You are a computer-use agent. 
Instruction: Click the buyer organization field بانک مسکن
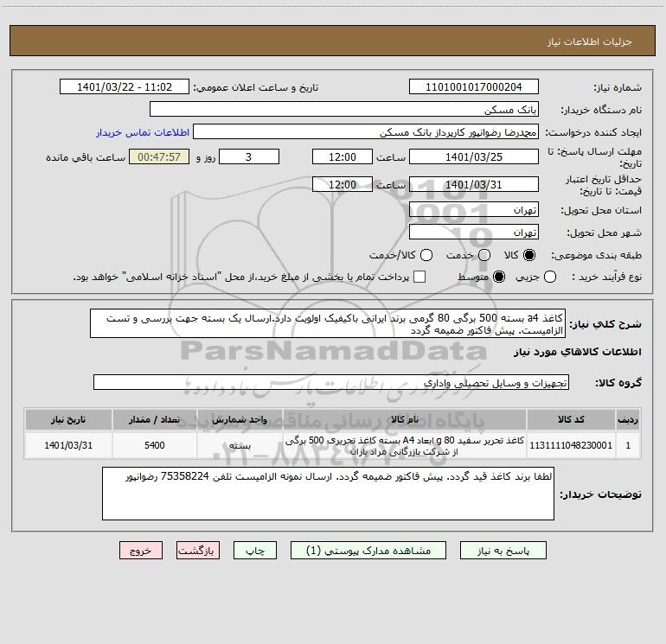(344, 110)
